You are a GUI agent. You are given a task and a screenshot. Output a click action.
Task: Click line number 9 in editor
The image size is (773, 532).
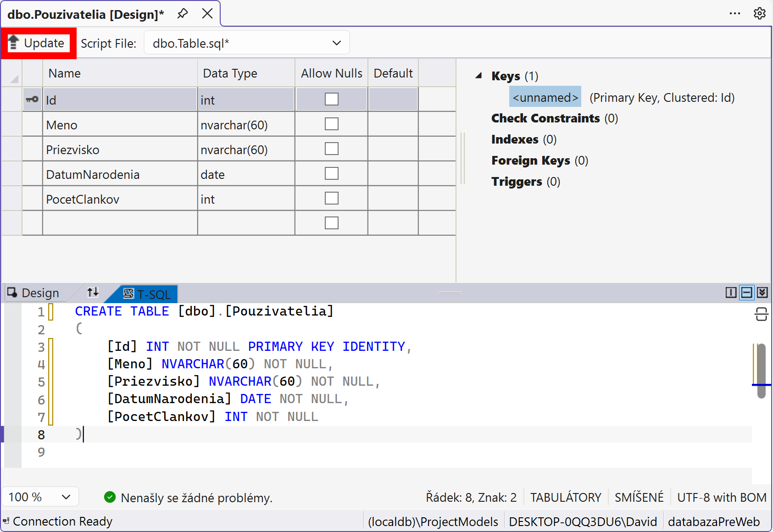41,452
